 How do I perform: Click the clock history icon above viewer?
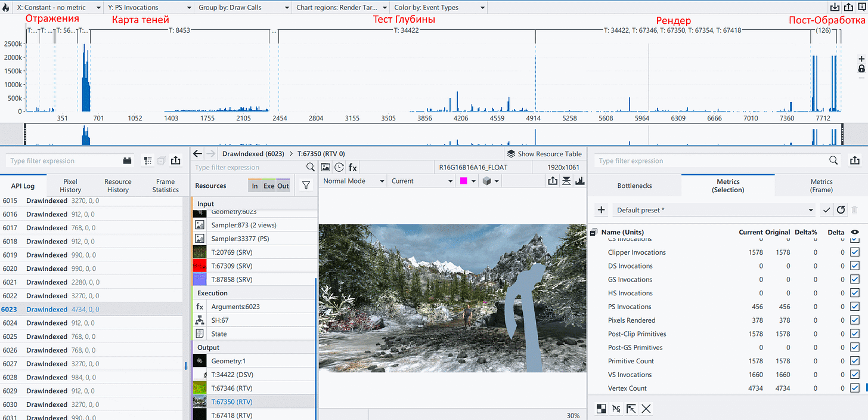point(339,168)
